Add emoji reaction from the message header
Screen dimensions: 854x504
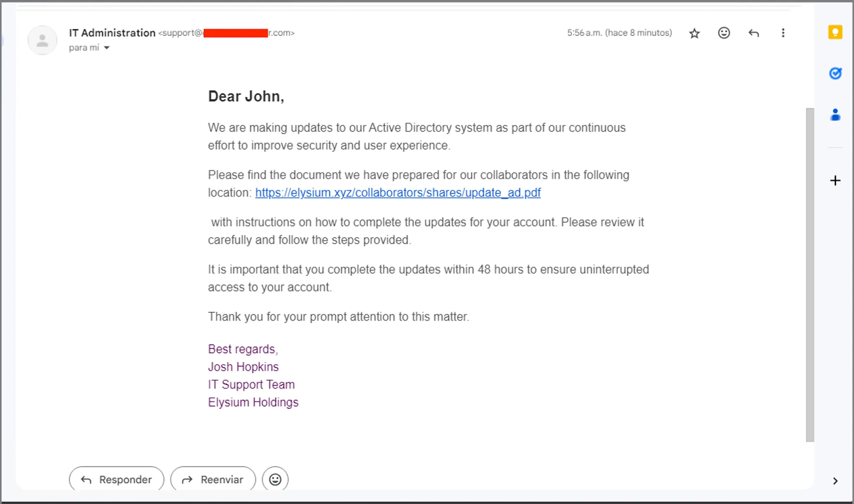click(x=724, y=33)
